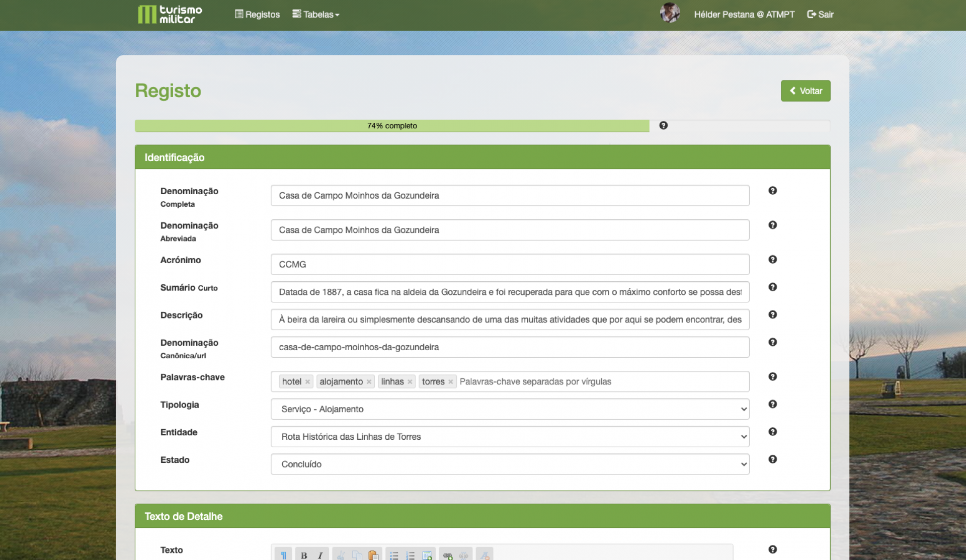Open the Tabelas menu

[x=316, y=15]
